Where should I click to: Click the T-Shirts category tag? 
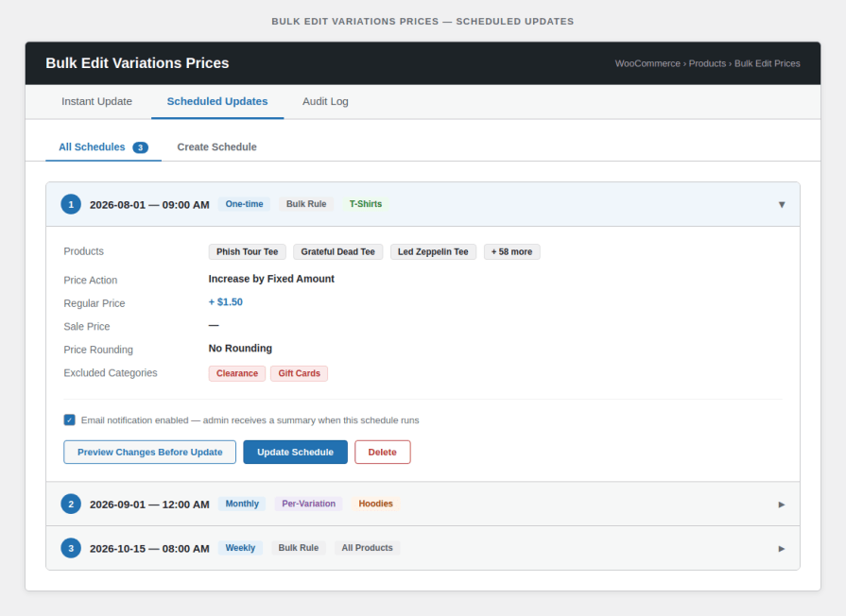coord(365,204)
